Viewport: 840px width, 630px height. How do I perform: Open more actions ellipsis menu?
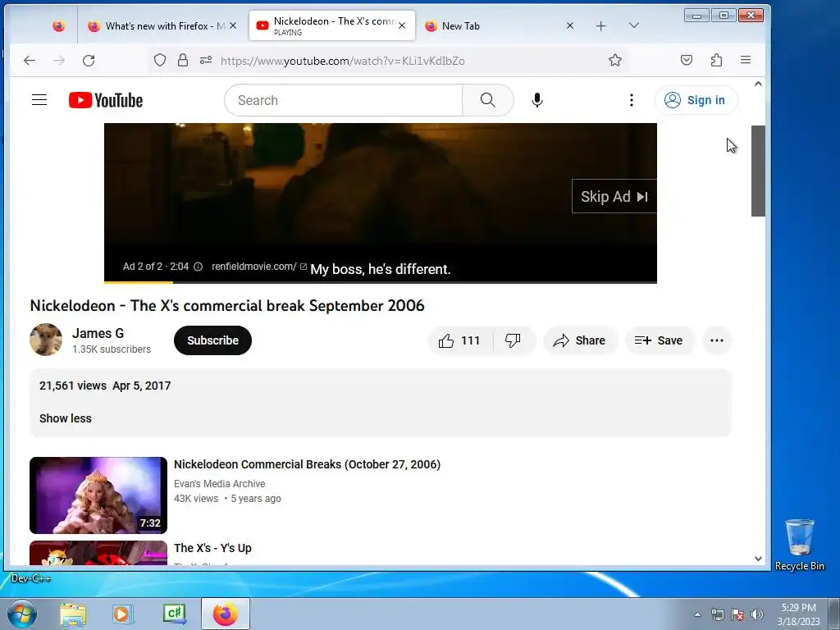pyautogui.click(x=717, y=340)
